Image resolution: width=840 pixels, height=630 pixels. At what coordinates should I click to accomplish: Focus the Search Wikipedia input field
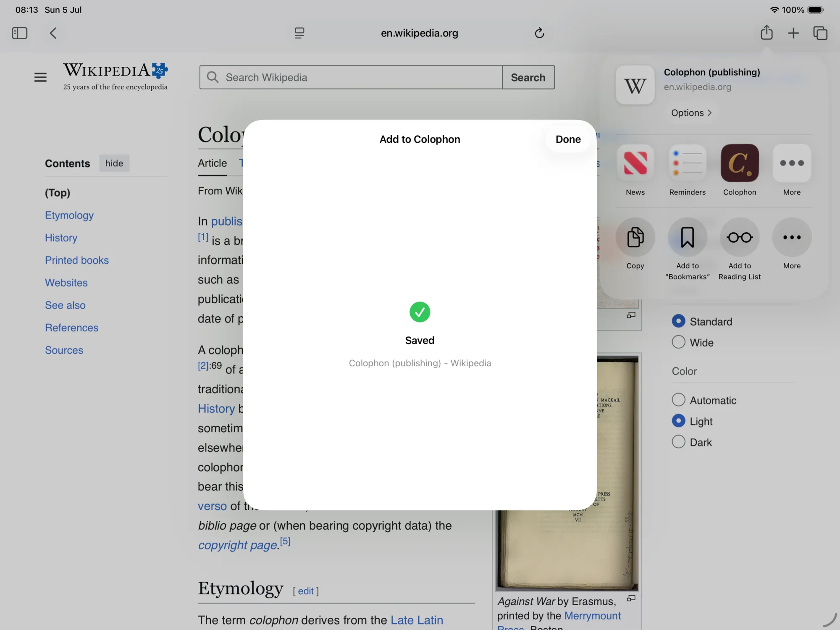pos(351,77)
